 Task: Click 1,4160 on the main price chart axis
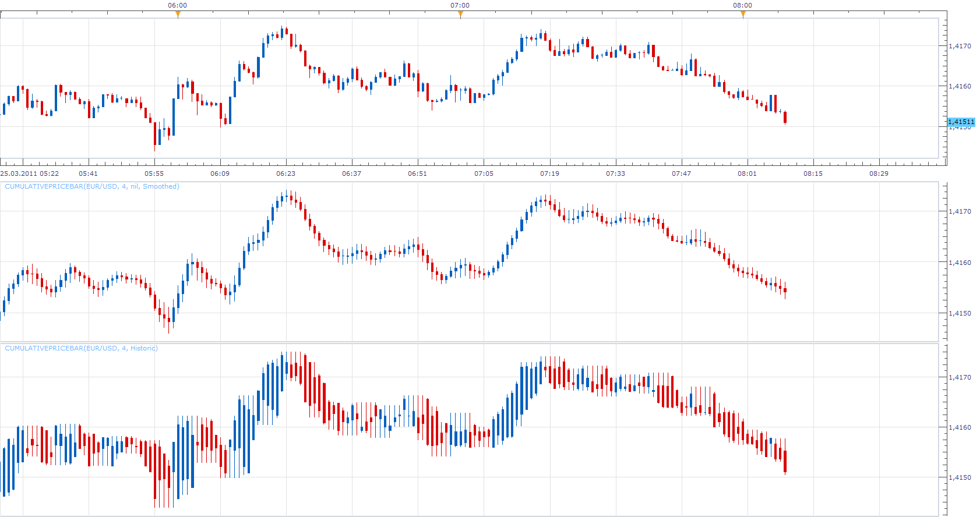(x=960, y=86)
